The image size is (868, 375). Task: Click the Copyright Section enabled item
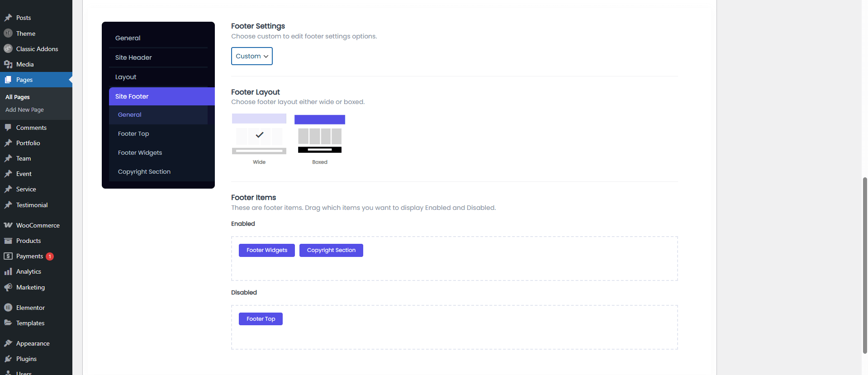point(331,250)
